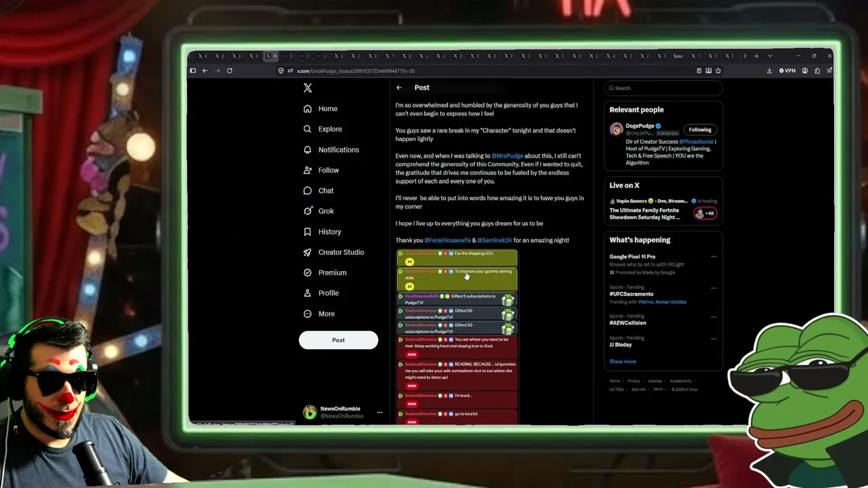Screen dimensions: 868x488
Task: Open the superchat screenshot image in the post
Action: coord(457,338)
